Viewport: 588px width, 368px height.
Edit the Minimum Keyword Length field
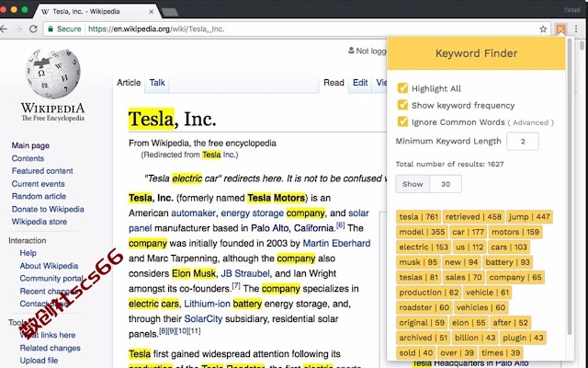tap(523, 142)
